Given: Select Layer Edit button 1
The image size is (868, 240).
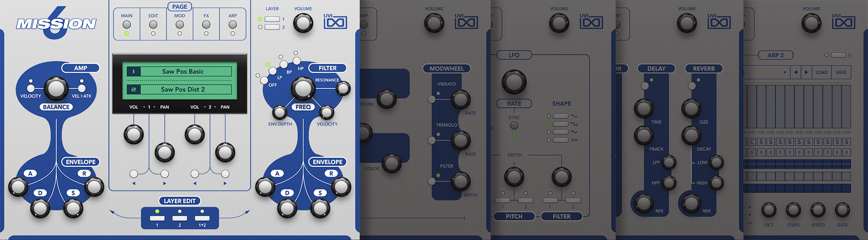Looking at the screenshot, I should pos(157,218).
